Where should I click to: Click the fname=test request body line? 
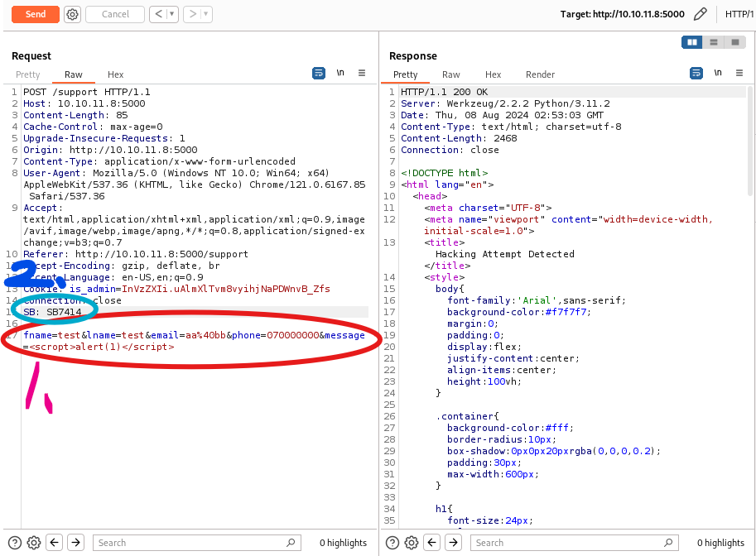click(194, 341)
